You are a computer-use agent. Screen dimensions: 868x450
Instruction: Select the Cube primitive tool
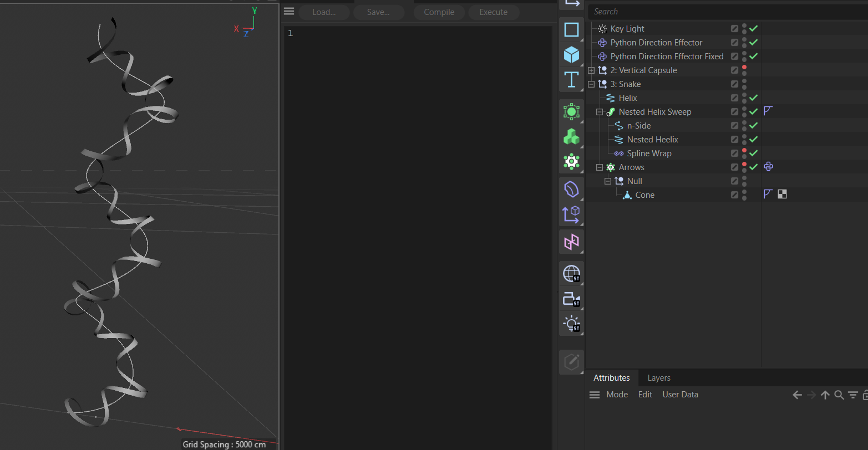coord(571,55)
